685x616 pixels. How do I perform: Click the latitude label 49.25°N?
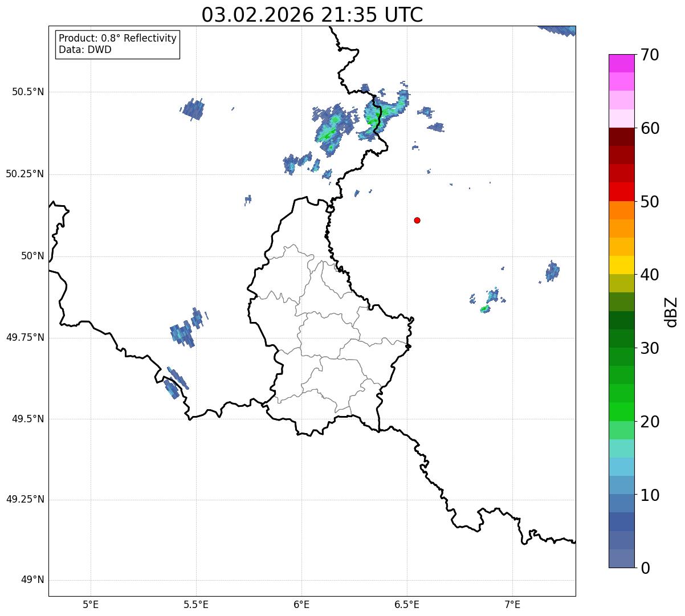coord(25,500)
